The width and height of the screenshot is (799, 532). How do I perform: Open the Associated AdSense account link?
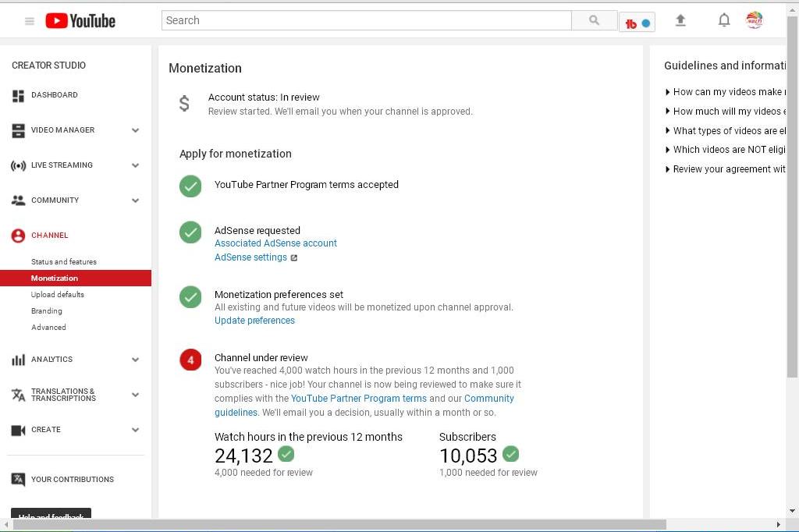pyautogui.click(x=275, y=243)
